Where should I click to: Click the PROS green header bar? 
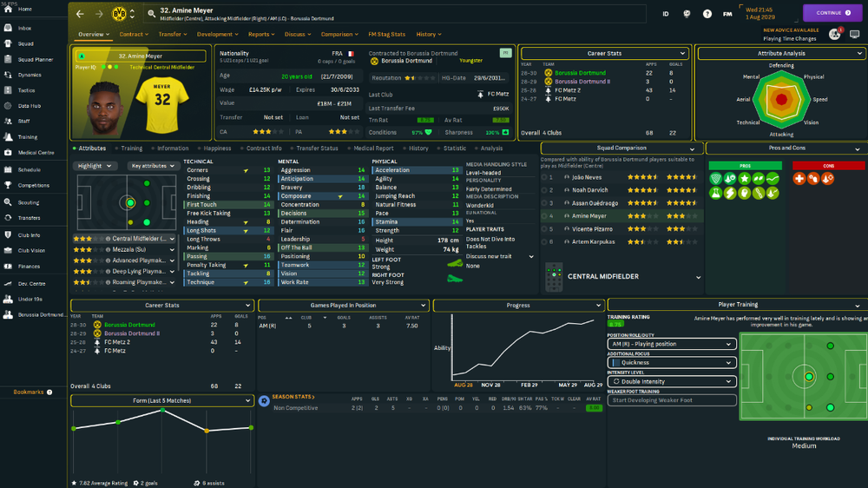pyautogui.click(x=745, y=166)
